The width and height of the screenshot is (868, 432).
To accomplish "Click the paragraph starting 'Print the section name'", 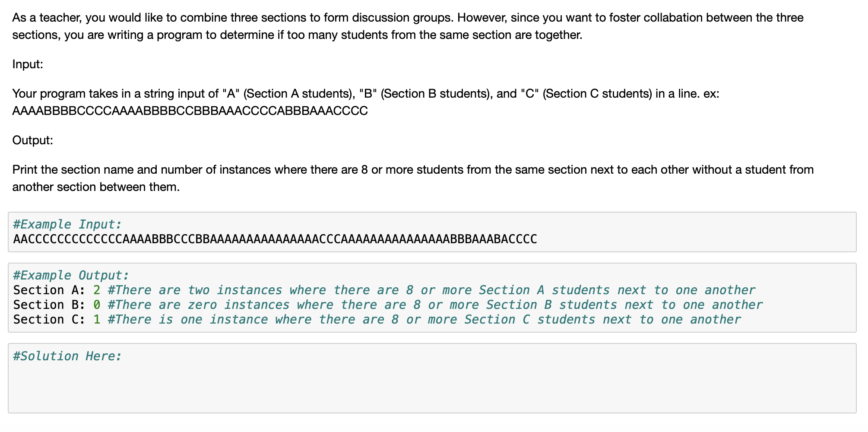I will pos(413,178).
